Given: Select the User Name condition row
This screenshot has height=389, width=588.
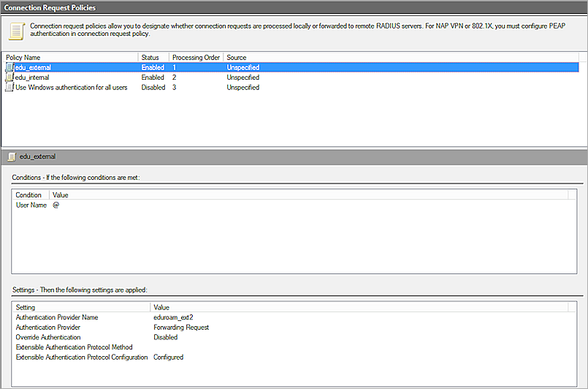Looking at the screenshot, I should coord(31,205).
